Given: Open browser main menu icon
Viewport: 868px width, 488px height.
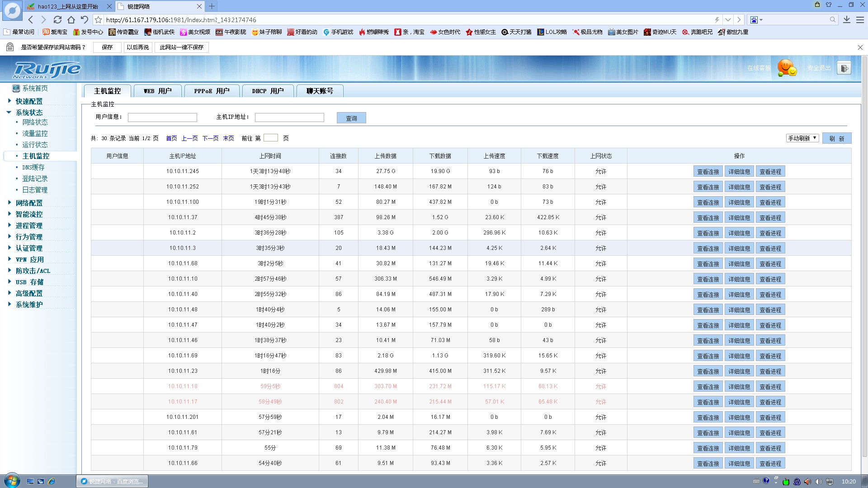Looking at the screenshot, I should point(860,20).
